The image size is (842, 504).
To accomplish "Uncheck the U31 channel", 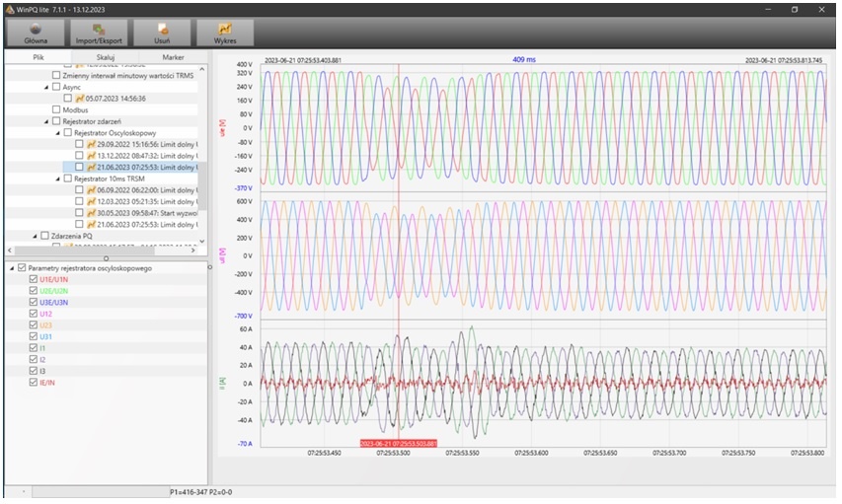I will click(34, 336).
